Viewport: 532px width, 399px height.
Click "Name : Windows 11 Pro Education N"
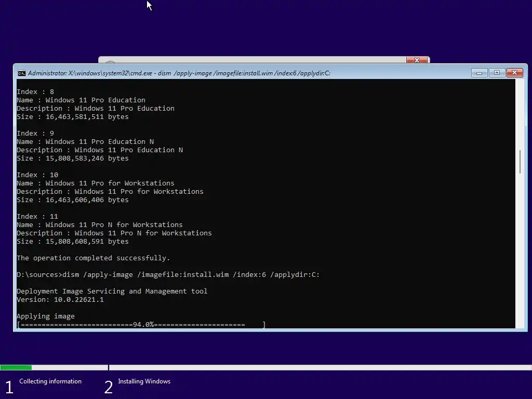pos(85,142)
